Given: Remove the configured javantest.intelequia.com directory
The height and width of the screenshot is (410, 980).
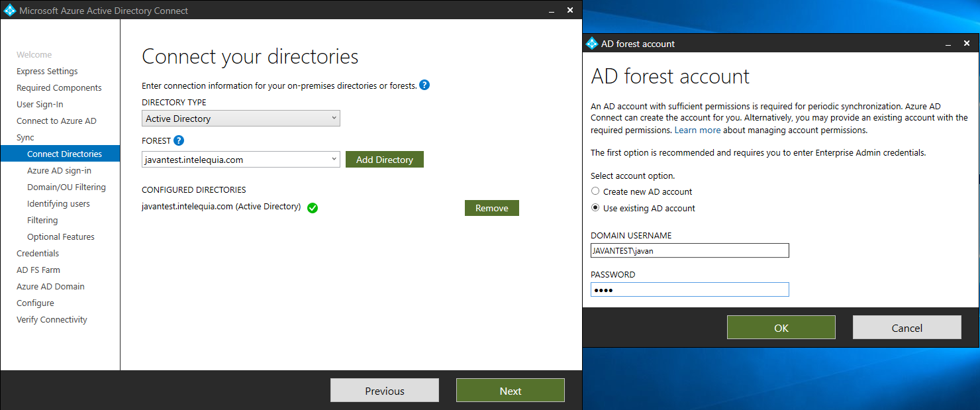Looking at the screenshot, I should point(491,207).
